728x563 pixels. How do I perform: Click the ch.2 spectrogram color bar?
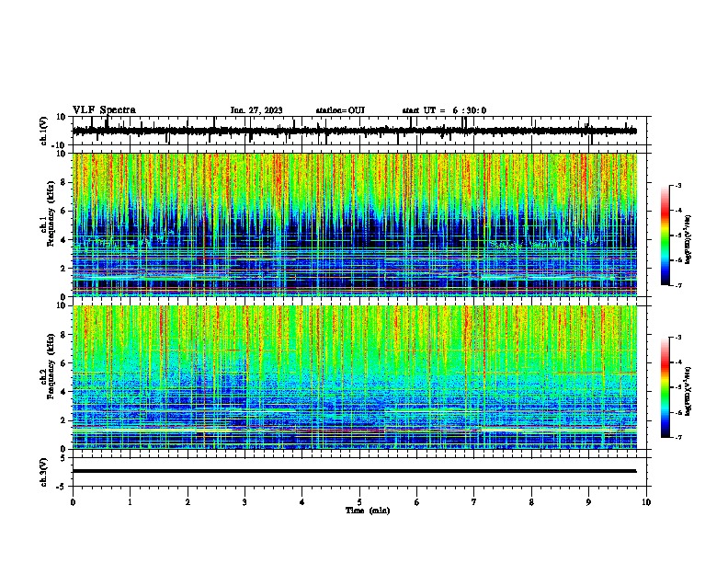665,387
